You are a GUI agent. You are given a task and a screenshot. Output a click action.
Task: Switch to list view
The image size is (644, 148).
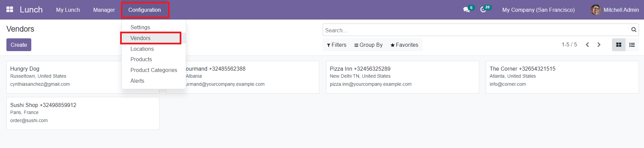632,45
